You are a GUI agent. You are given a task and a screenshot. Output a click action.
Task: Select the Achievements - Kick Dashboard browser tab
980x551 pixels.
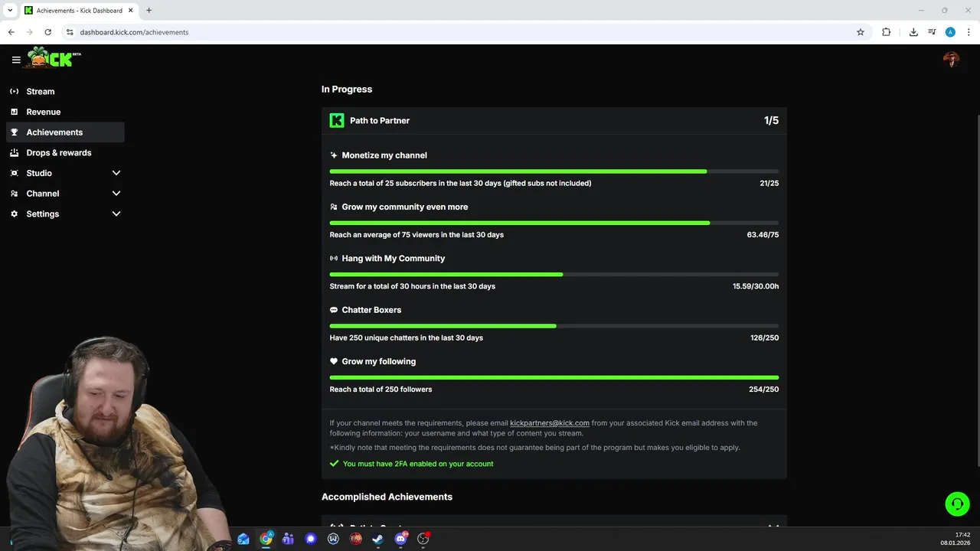tap(79, 11)
